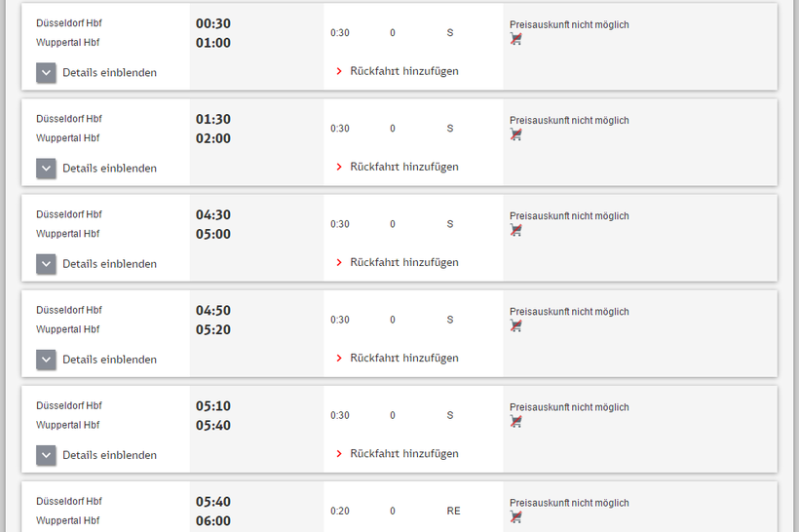Click the RE train type label
Viewport: 799px width, 532px height.
453,511
